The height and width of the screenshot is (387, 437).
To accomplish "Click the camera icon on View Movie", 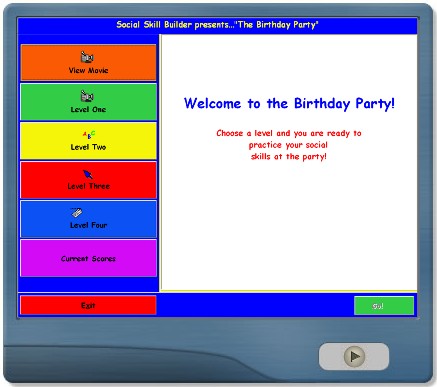I will 87,57.
